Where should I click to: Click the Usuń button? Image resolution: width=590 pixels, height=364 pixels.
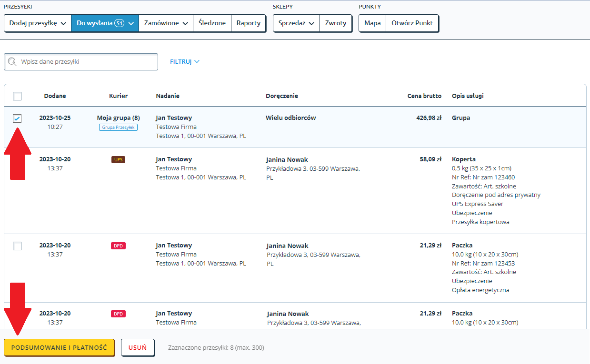click(138, 347)
